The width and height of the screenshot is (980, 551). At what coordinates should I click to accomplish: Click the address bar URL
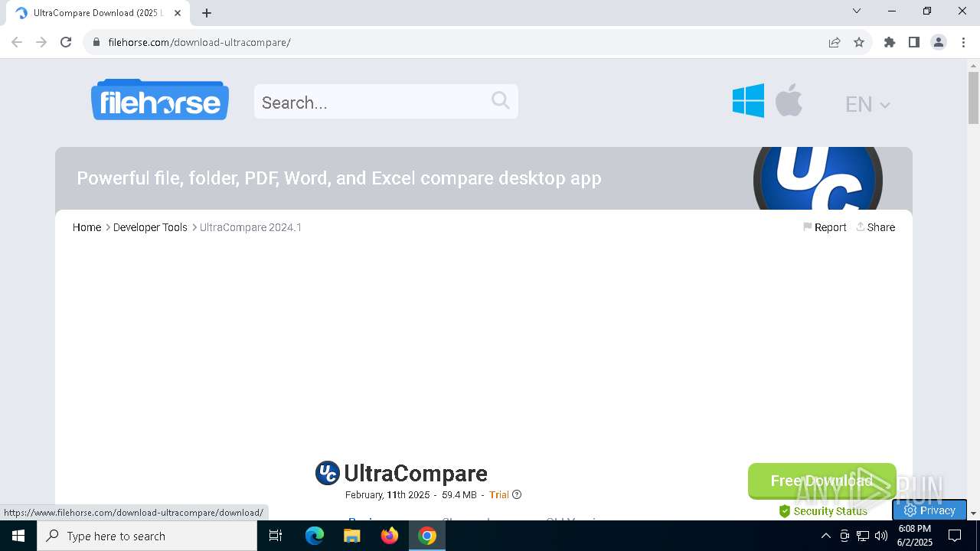click(x=199, y=42)
